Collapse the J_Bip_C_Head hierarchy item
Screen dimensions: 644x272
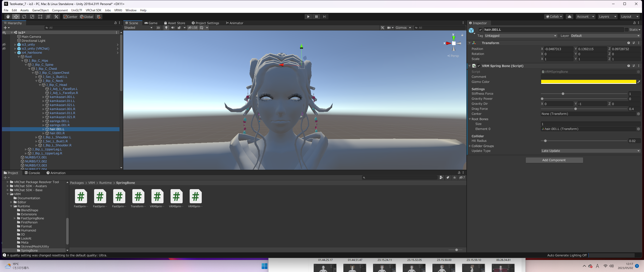coord(40,85)
